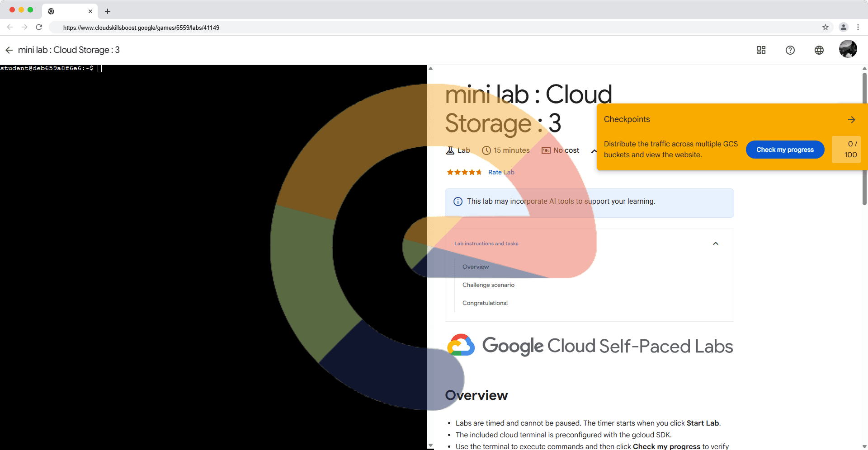Collapse lab details chevron near No cost
Viewport: 868px width, 450px height.
[593, 151]
